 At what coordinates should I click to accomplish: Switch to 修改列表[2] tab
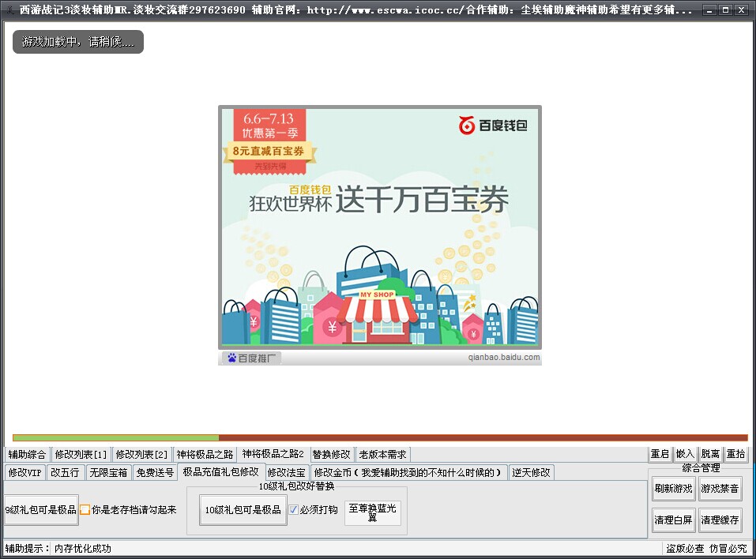[141, 454]
